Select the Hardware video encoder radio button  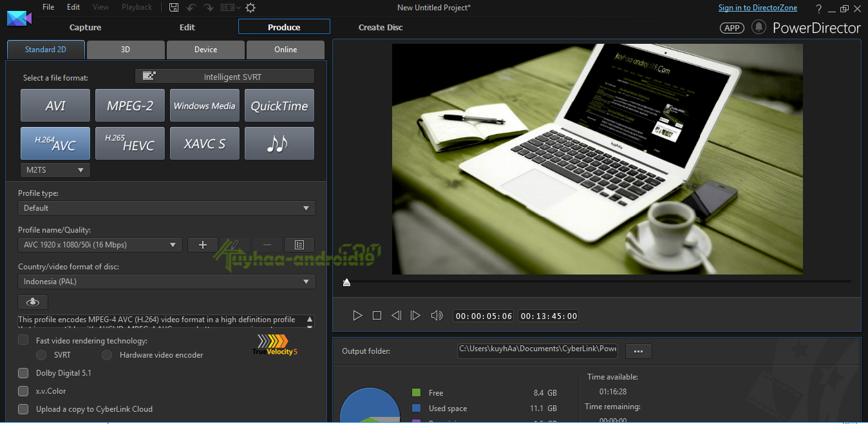[107, 355]
